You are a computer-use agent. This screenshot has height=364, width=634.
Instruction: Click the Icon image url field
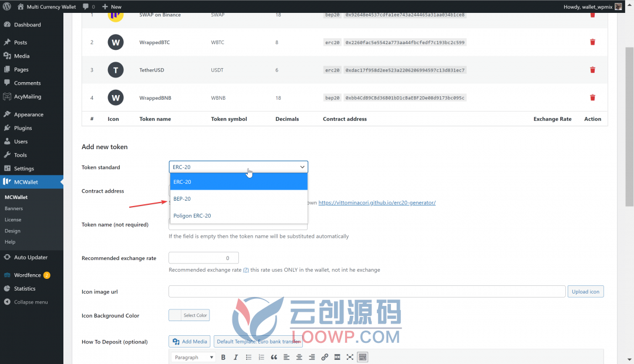[x=367, y=292]
